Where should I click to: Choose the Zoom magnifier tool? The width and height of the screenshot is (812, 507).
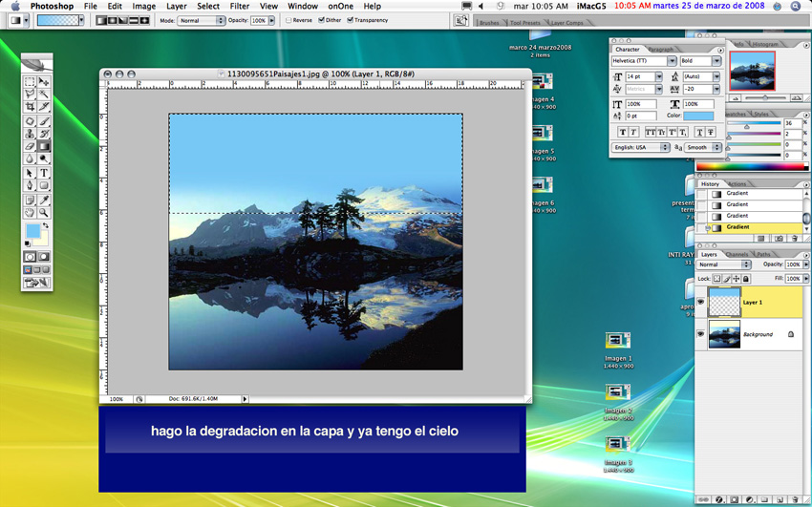coord(44,213)
